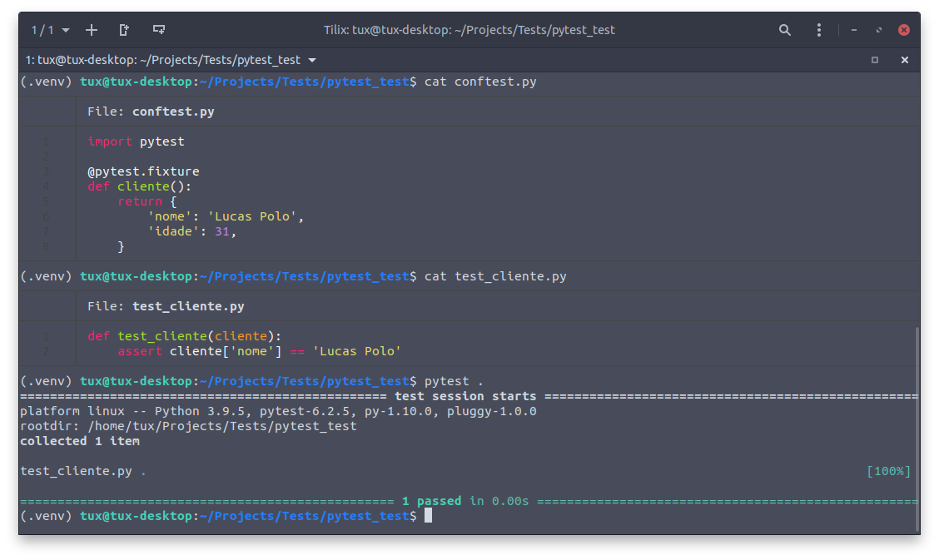The height and width of the screenshot is (560, 939).
Task: Click the "pytest ." command text
Action: [x=454, y=381]
